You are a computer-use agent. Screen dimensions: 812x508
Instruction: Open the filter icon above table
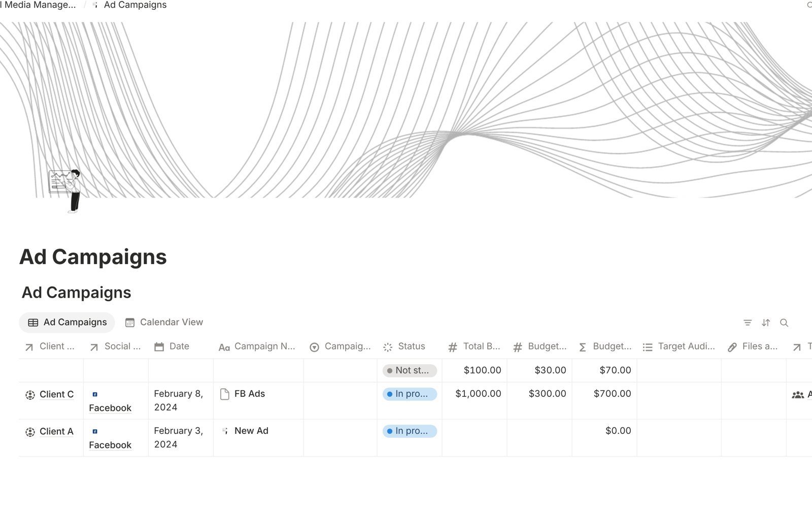coord(748,323)
